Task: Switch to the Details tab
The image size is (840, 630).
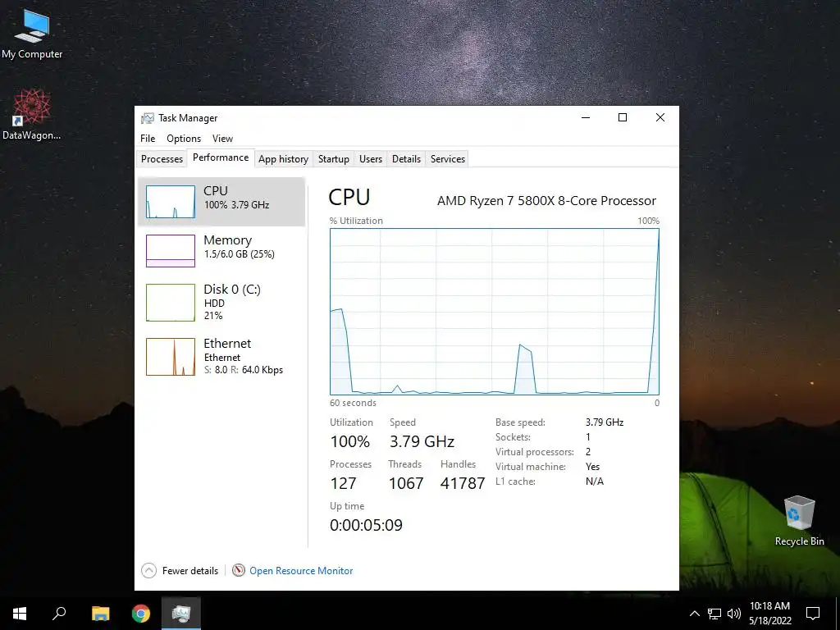Action: (406, 158)
